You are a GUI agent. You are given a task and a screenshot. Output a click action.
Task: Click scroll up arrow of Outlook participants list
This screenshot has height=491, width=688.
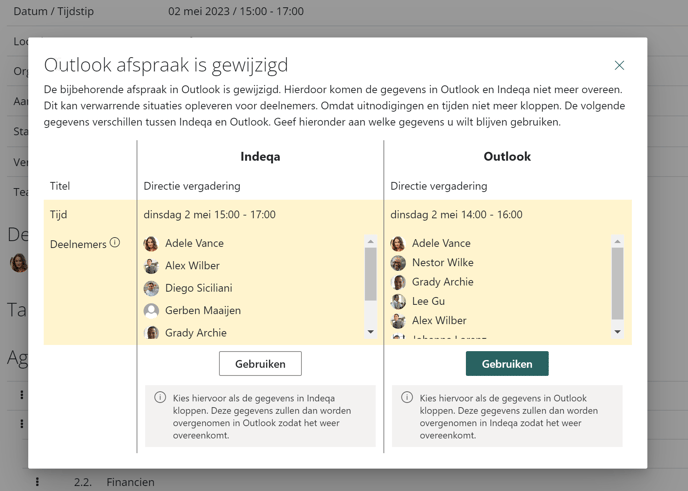(x=617, y=241)
